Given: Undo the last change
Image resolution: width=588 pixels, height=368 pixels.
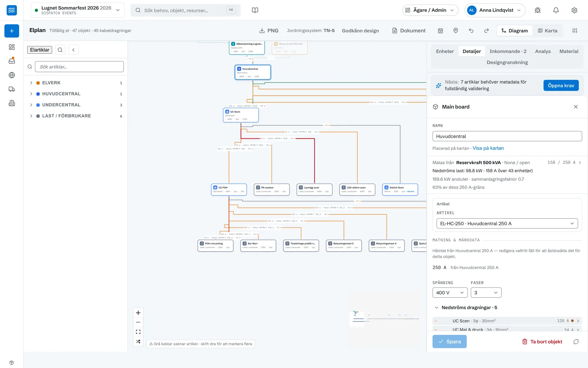Looking at the screenshot, I should [x=471, y=31].
